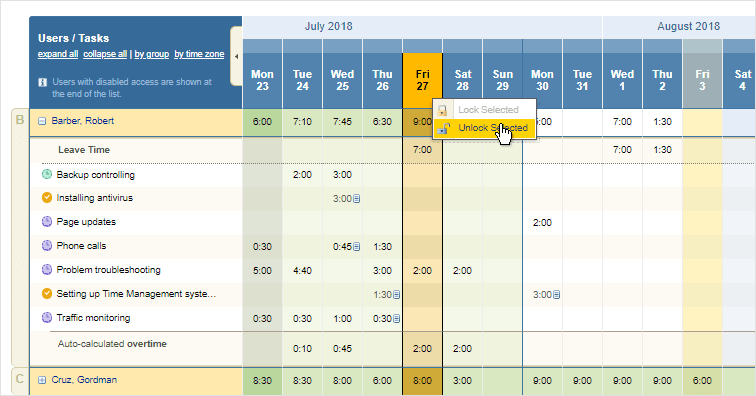The width and height of the screenshot is (756, 396).
Task: Choose Unlock Selected from the context menu
Action: [x=485, y=128]
